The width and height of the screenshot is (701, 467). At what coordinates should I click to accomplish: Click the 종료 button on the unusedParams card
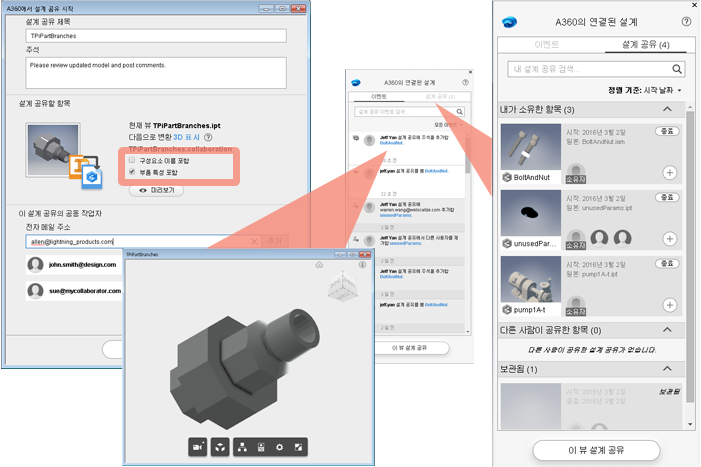tap(667, 197)
